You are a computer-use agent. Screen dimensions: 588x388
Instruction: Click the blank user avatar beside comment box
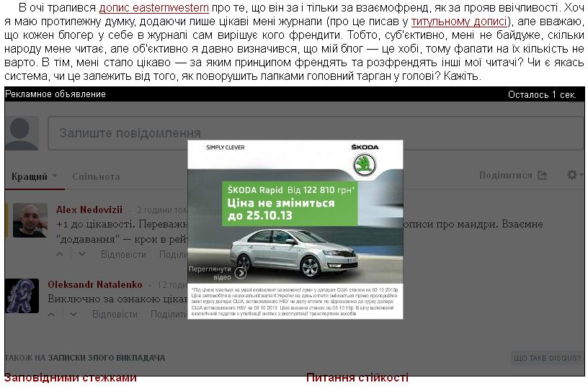[x=22, y=133]
